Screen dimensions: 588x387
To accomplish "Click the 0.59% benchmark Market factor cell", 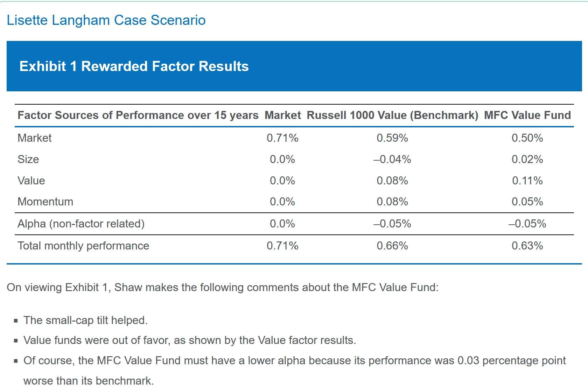I will [392, 138].
